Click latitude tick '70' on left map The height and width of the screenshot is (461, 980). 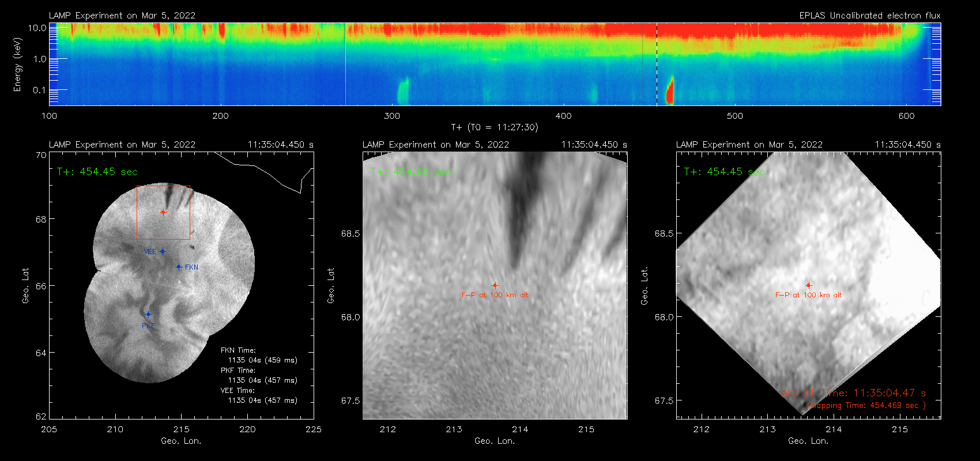pyautogui.click(x=41, y=155)
